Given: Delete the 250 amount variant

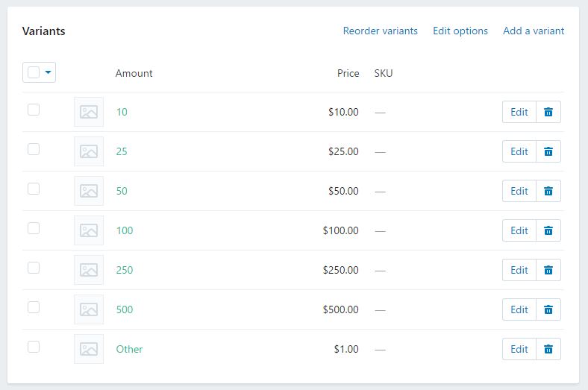Looking at the screenshot, I should click(x=548, y=270).
